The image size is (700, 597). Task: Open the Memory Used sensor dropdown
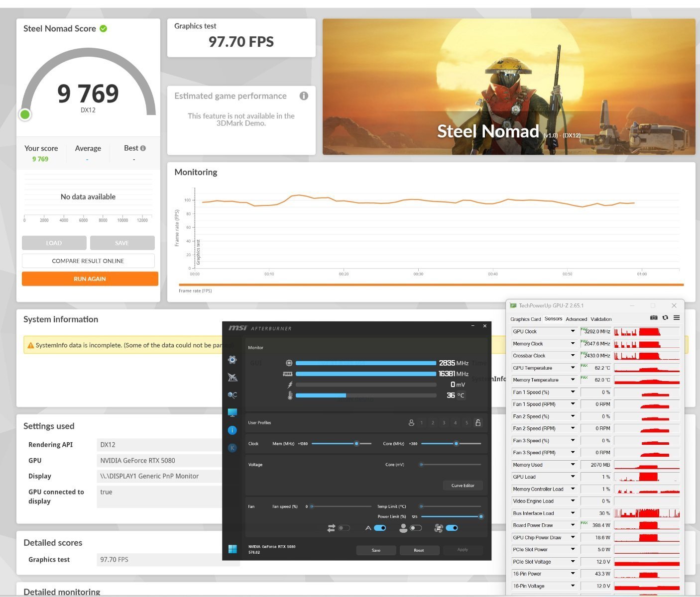click(573, 465)
